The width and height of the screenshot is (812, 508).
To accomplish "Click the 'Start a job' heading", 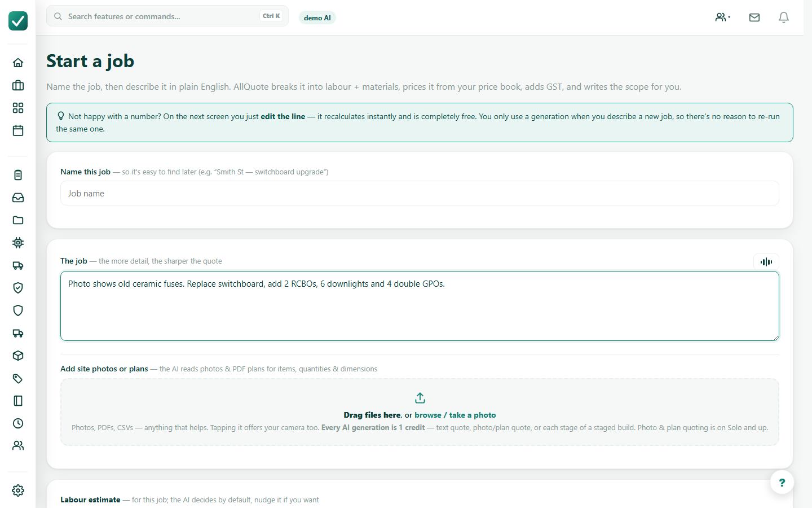I will point(90,61).
